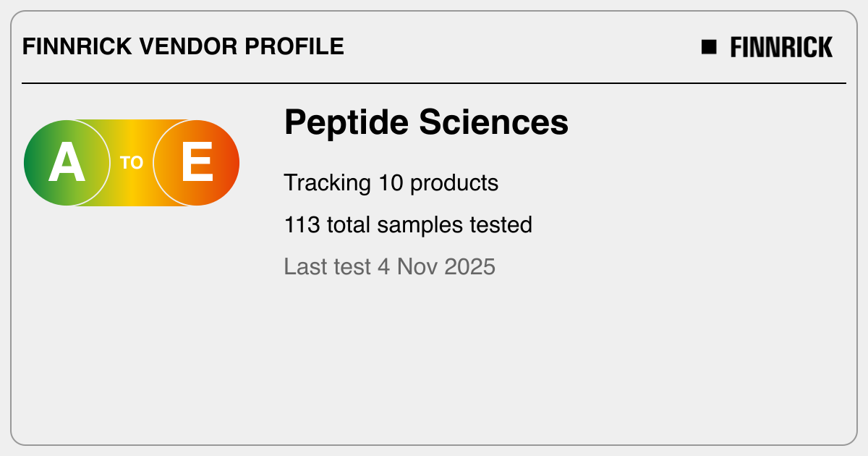Select the green A grade circle
This screenshot has width=868, height=456.
(x=67, y=163)
